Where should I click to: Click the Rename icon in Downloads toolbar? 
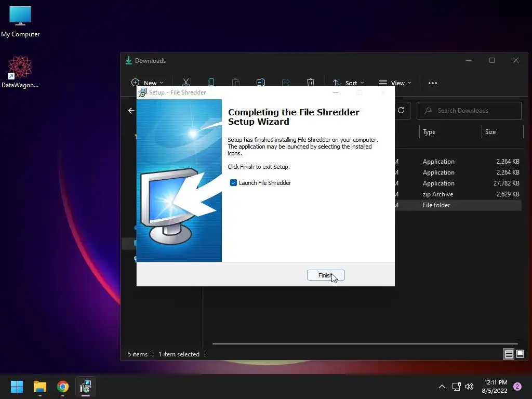(x=261, y=83)
